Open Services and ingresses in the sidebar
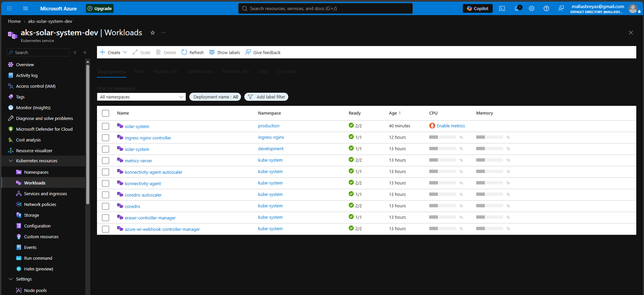This screenshot has width=644, height=295. tap(45, 194)
